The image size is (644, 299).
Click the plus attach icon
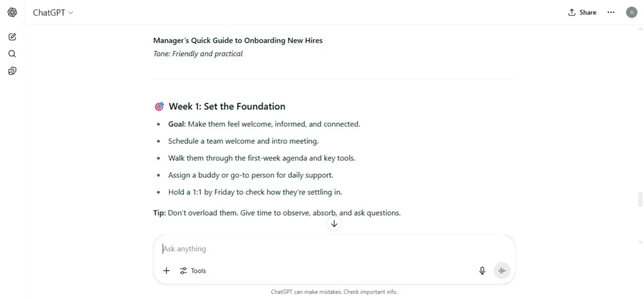pyautogui.click(x=166, y=271)
